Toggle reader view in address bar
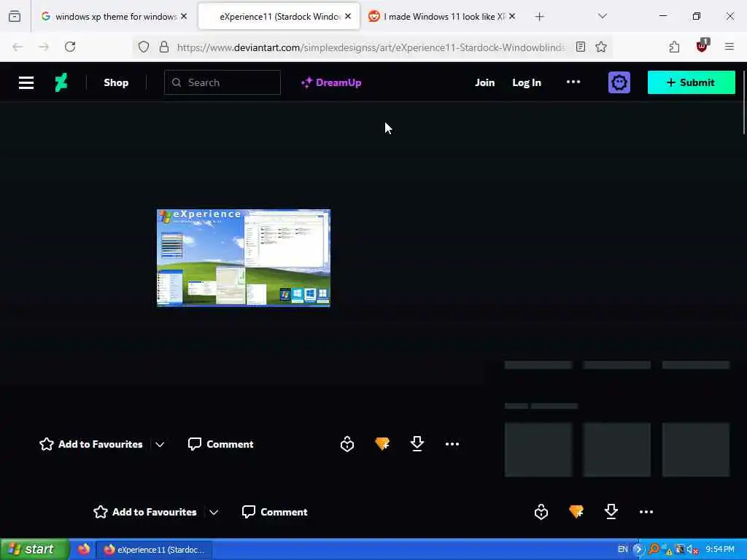Screen dimensions: 747x560 [580, 47]
